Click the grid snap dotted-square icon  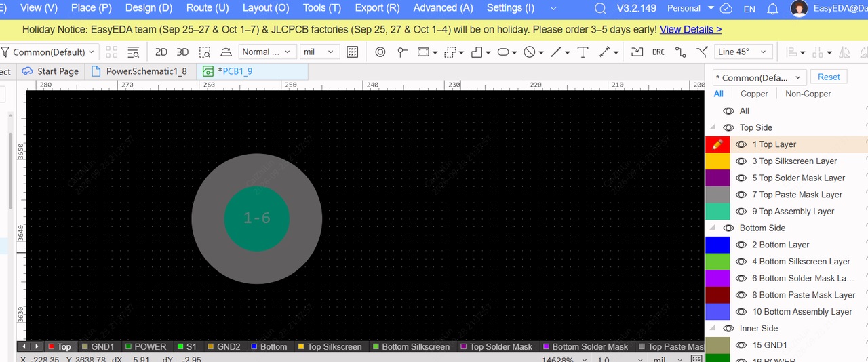[353, 52]
